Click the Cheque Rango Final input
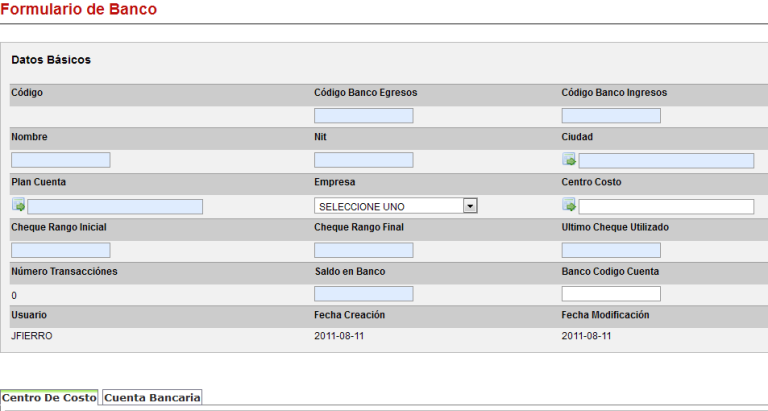Screen dimensions: 768x411 pyautogui.click(x=363, y=250)
